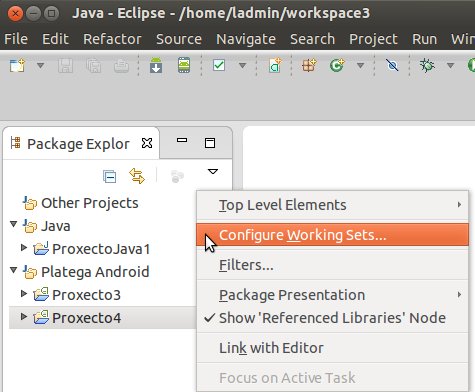The width and height of the screenshot is (475, 392).
Task: Close the Eclipse window
Action: (x=15, y=14)
